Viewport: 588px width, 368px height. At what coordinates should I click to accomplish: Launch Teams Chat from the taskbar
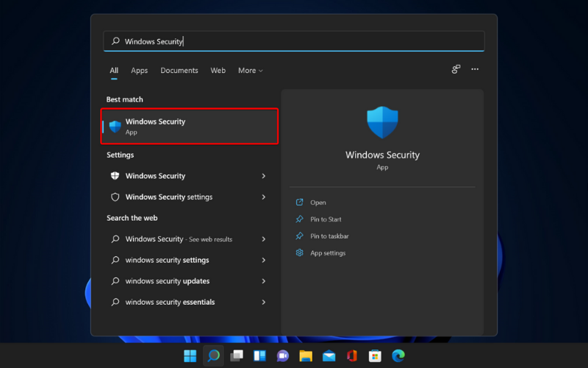tap(283, 355)
